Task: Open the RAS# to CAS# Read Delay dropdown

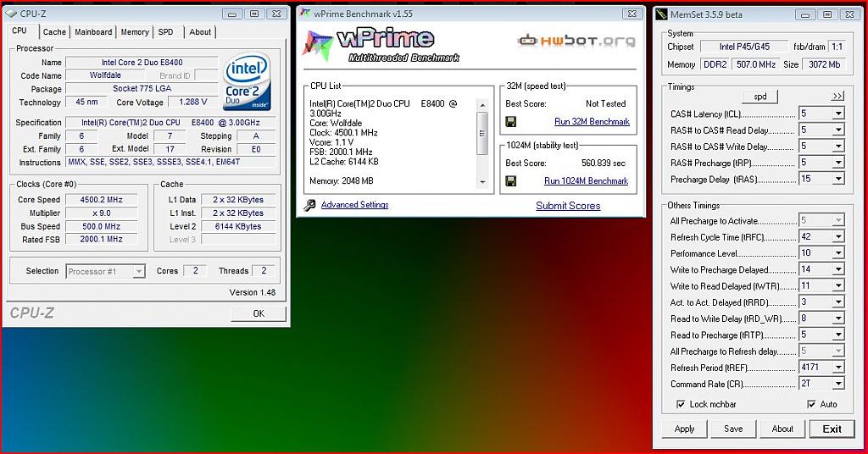Action: click(838, 130)
